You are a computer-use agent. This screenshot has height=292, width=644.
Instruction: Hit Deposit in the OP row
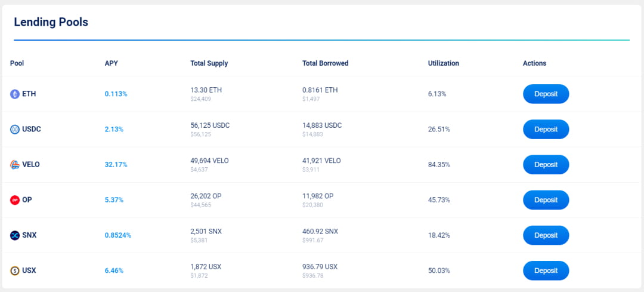546,200
